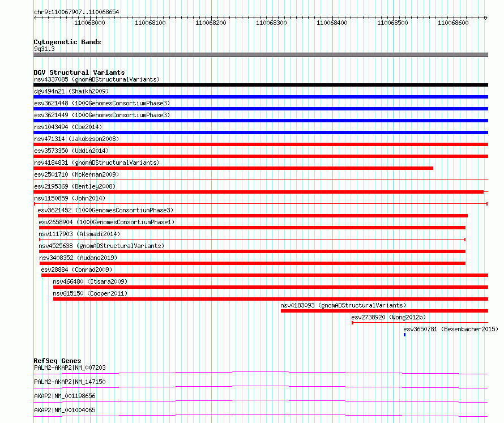The height and width of the screenshot is (423, 504).
Task: Open variant nsv471314 (Jakobsson2008)
Action: coord(76,139)
